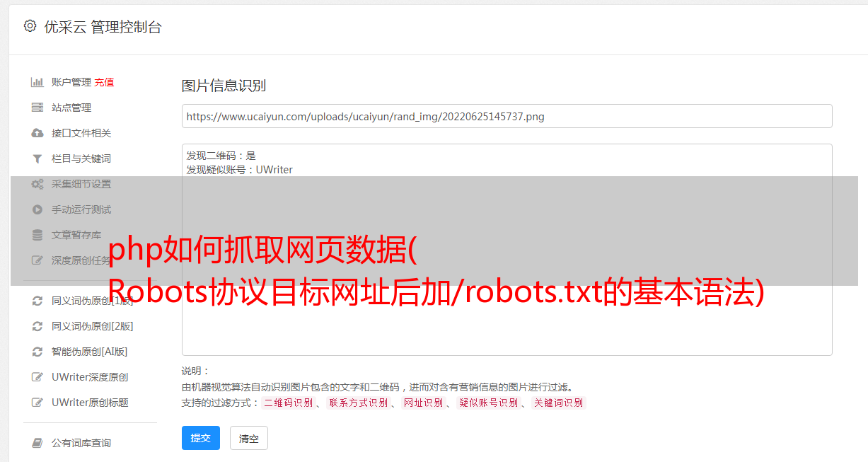Click the bar chart icon for 账户管理

[37, 82]
